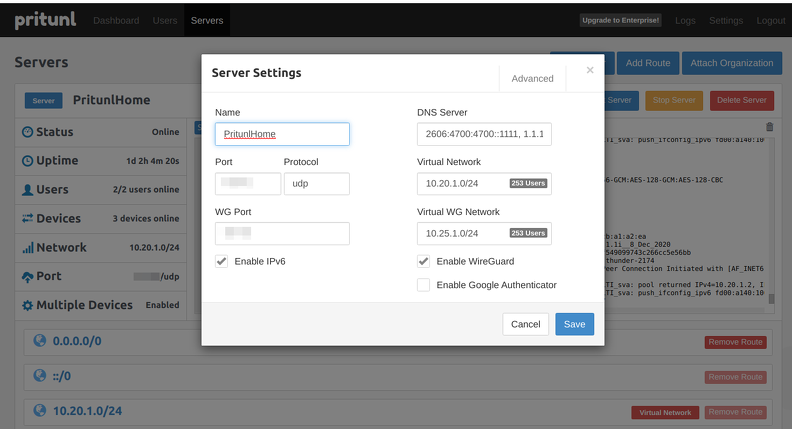Click the Servers page heading
This screenshot has height=429, width=792.
[x=41, y=62]
